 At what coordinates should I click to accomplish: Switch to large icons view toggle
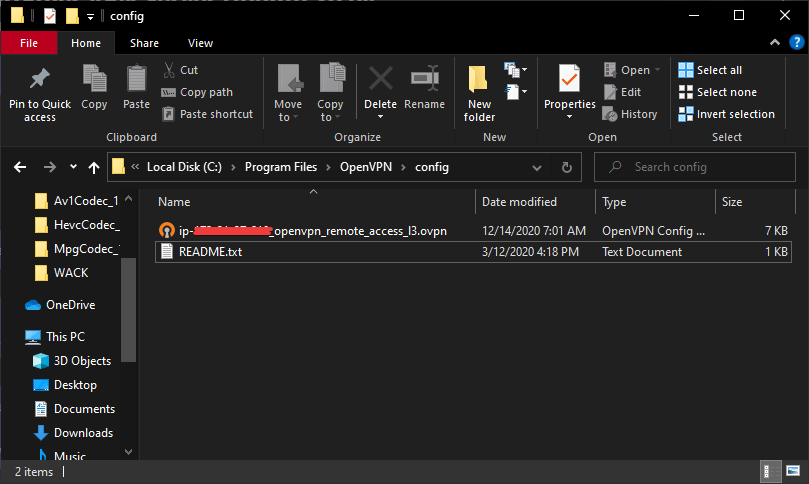pos(792,470)
